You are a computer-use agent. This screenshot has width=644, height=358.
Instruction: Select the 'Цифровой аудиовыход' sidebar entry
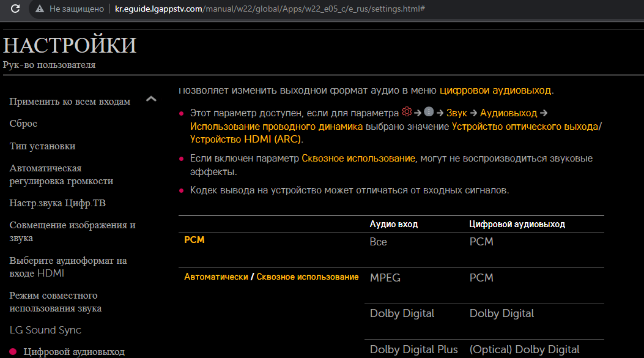coord(73,352)
